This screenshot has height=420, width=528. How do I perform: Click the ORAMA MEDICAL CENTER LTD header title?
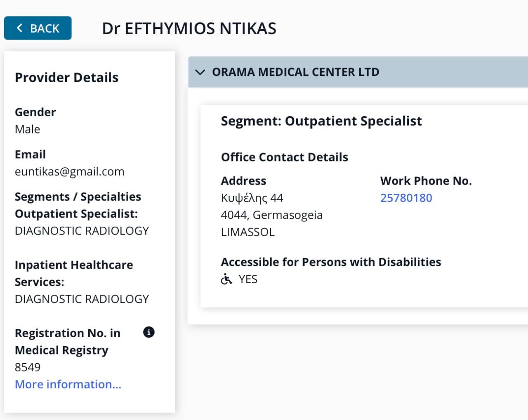(x=295, y=72)
